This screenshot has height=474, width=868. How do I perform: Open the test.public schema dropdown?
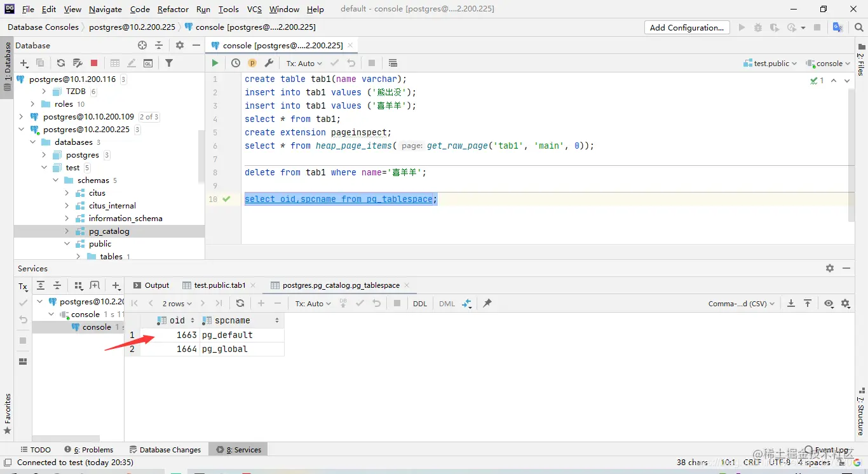coord(771,63)
